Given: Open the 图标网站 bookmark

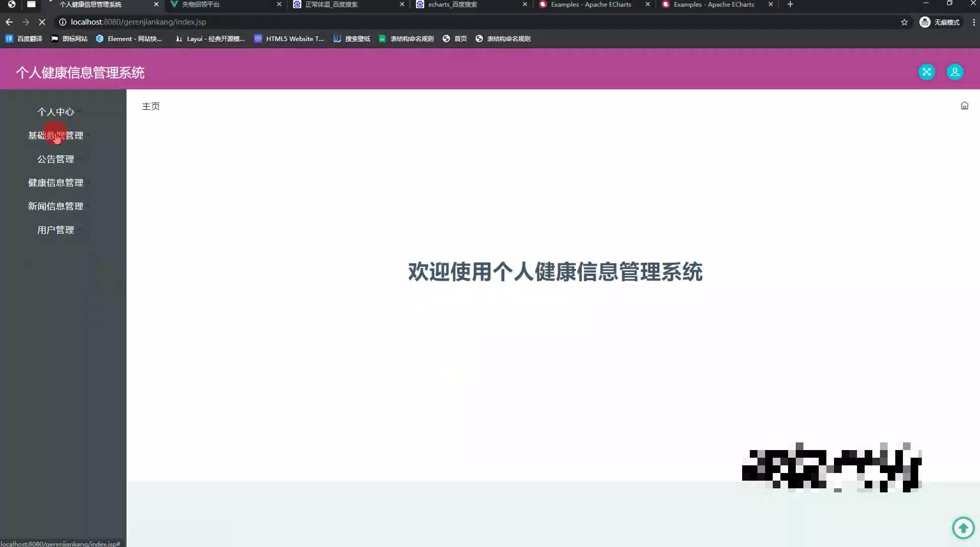Looking at the screenshot, I should [x=69, y=39].
